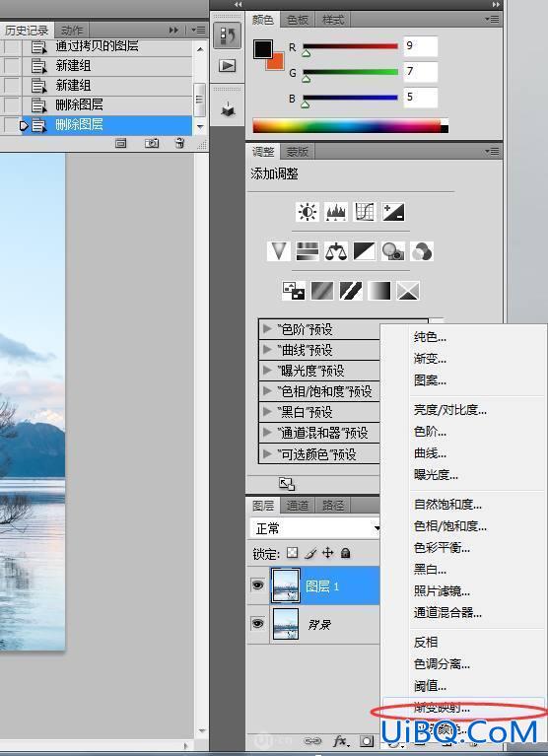Open the Actions dock icon with the play symbol
Image resolution: width=548 pixels, height=756 pixels.
coord(227,66)
